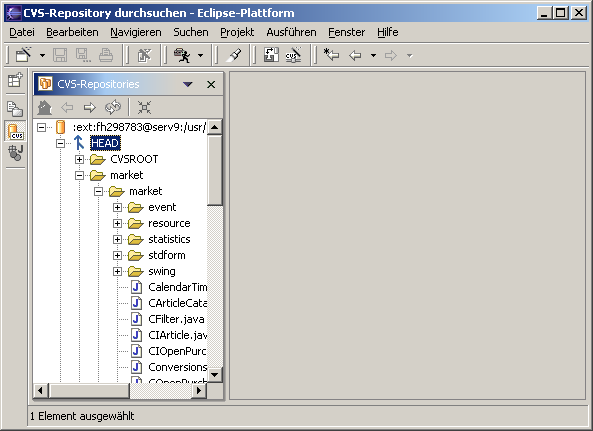Open the Navigieren menu
593x431 pixels.
(x=136, y=33)
